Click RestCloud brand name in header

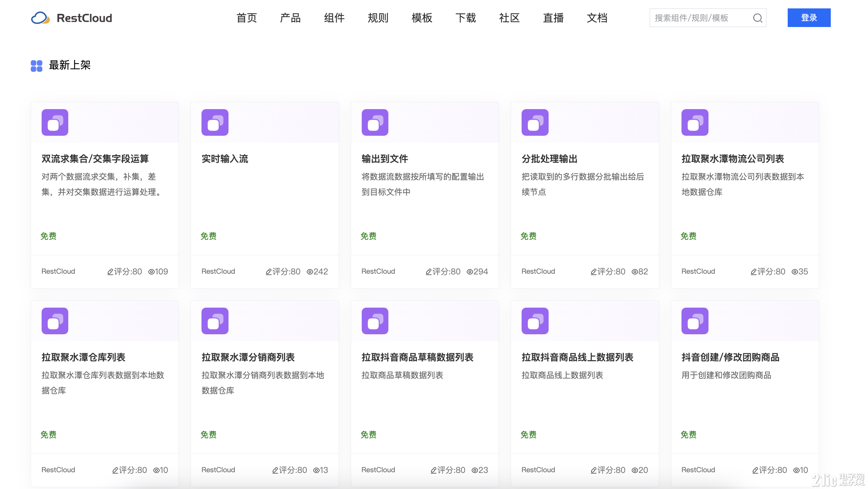[84, 18]
